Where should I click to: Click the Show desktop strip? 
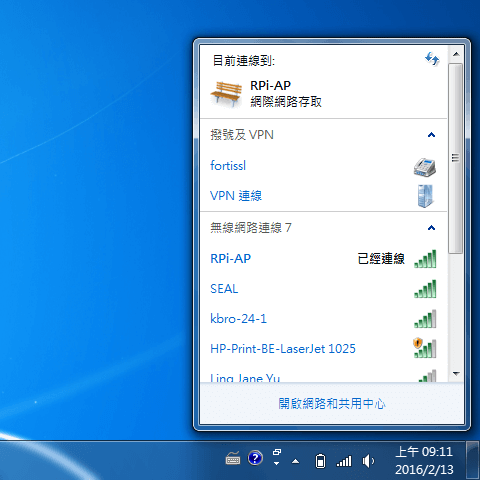point(473,461)
